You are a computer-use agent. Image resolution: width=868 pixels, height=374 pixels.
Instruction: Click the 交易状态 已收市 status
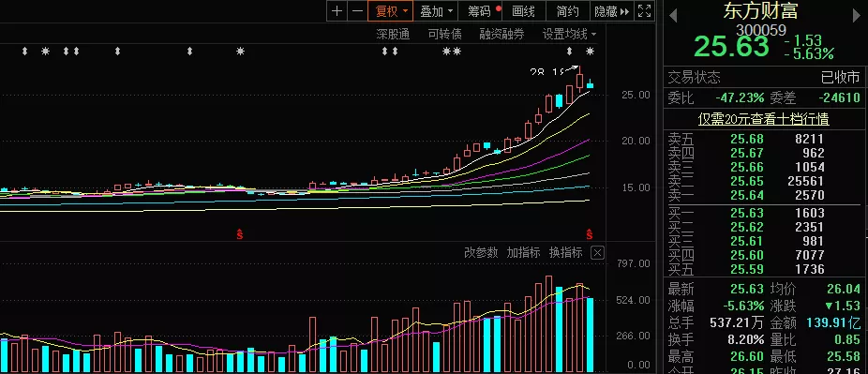pyautogui.click(x=840, y=78)
